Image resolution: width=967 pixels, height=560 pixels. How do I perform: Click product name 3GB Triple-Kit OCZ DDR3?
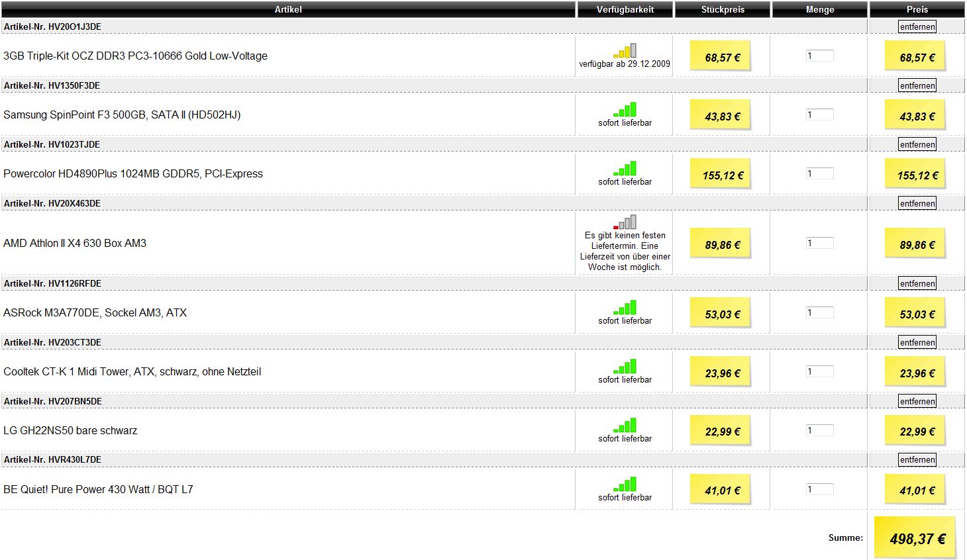coord(135,56)
